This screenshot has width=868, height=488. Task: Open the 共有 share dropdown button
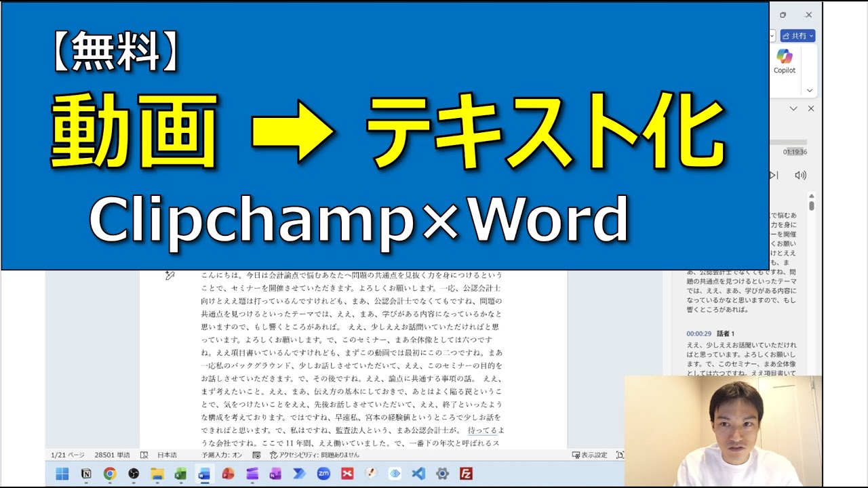[x=797, y=35]
